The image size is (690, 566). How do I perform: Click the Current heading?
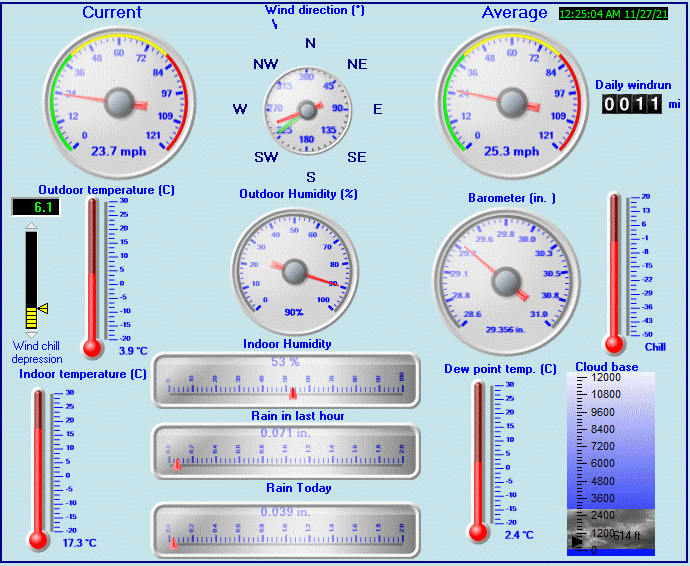pos(112,12)
